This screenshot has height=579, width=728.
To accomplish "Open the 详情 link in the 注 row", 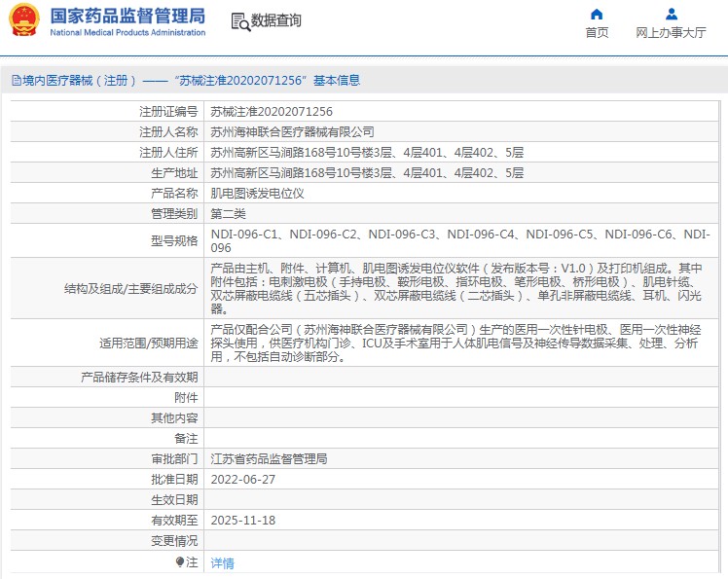I will coord(222,562).
